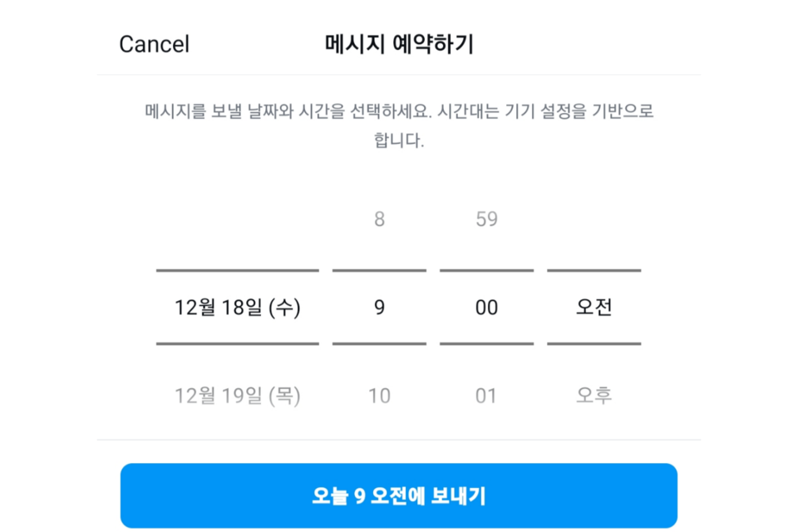The width and height of the screenshot is (798, 532).
Task: Tap the currently selected hour 9
Action: [x=379, y=307]
